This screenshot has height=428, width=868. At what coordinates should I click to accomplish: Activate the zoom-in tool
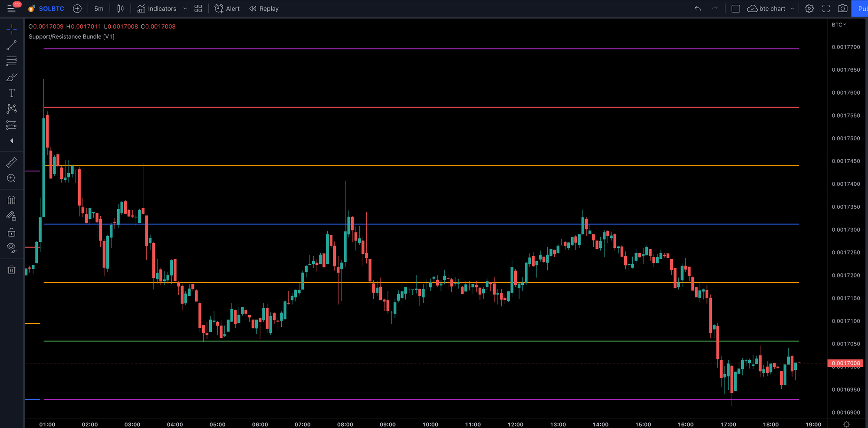[12, 178]
